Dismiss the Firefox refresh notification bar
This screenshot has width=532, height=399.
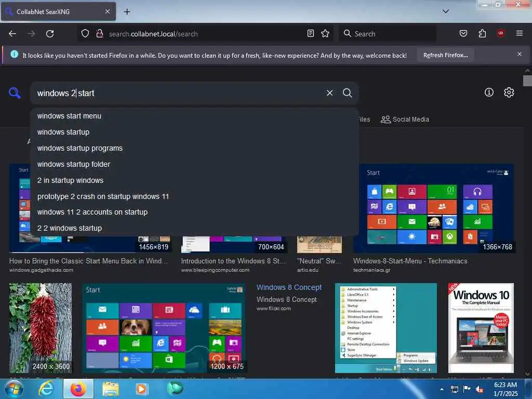point(519,54)
